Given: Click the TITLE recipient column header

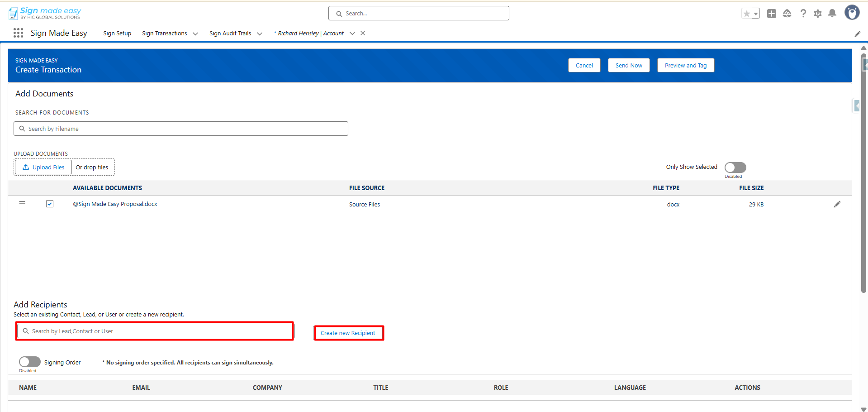Looking at the screenshot, I should [x=381, y=388].
